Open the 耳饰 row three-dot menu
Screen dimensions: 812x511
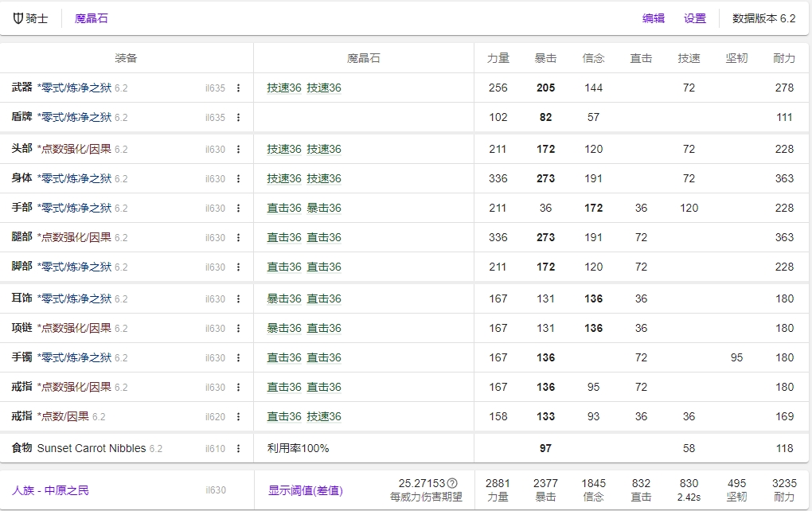pos(238,299)
